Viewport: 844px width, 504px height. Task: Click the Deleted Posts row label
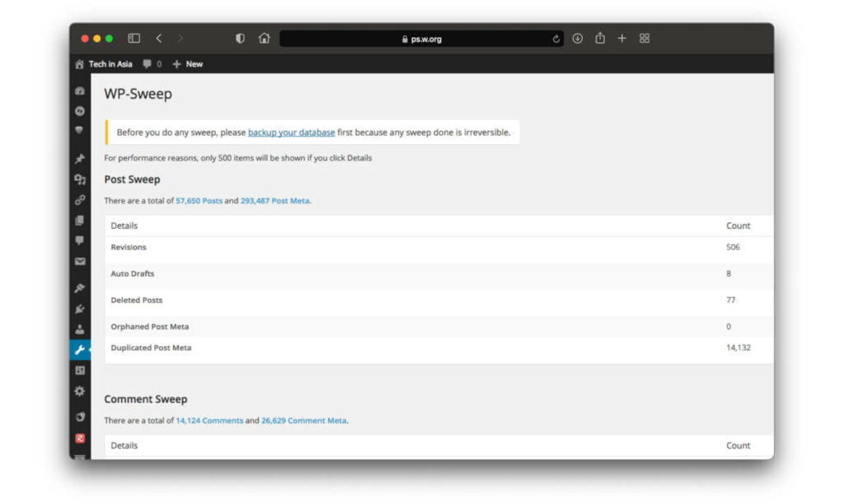[136, 300]
